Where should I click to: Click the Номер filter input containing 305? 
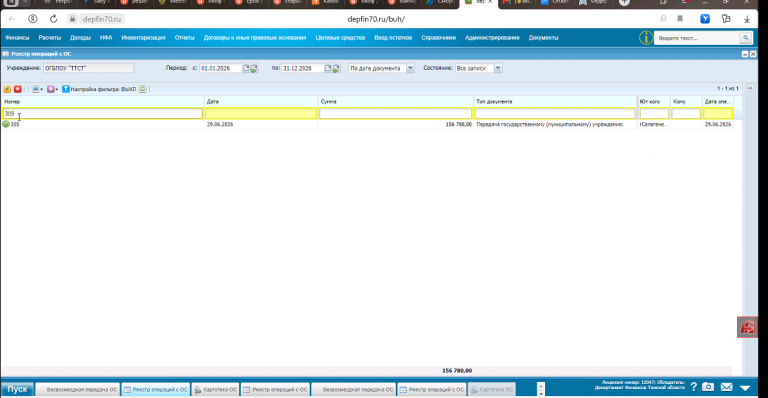(102, 114)
